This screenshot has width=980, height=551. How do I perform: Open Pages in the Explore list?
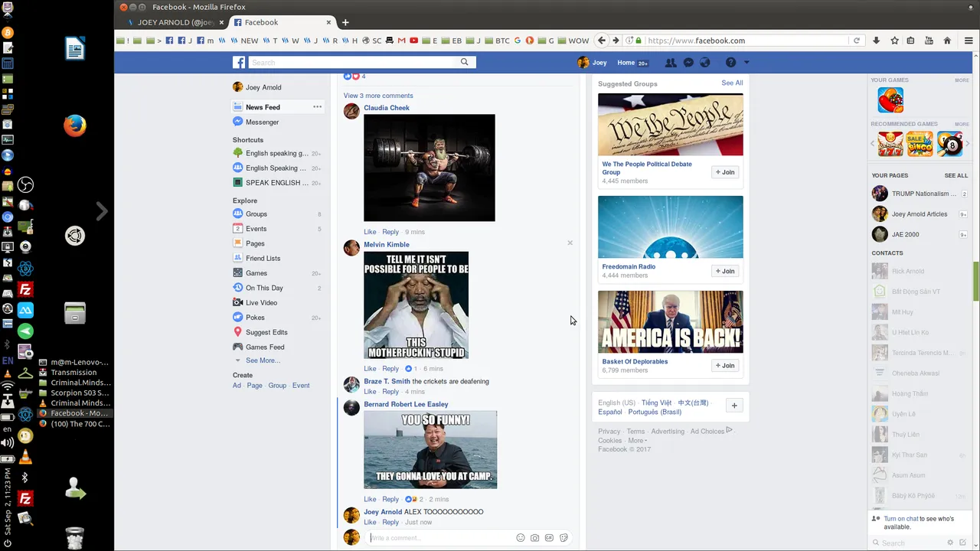tap(255, 243)
